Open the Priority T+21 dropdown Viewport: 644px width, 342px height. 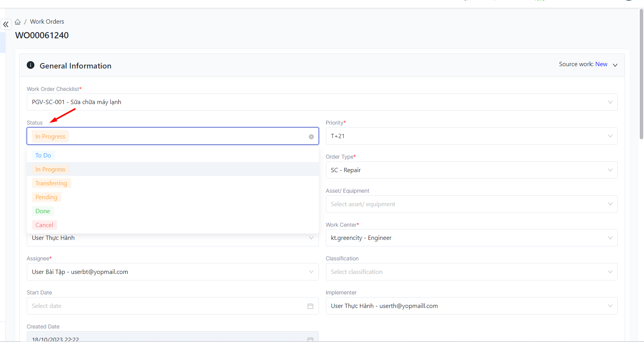click(471, 136)
